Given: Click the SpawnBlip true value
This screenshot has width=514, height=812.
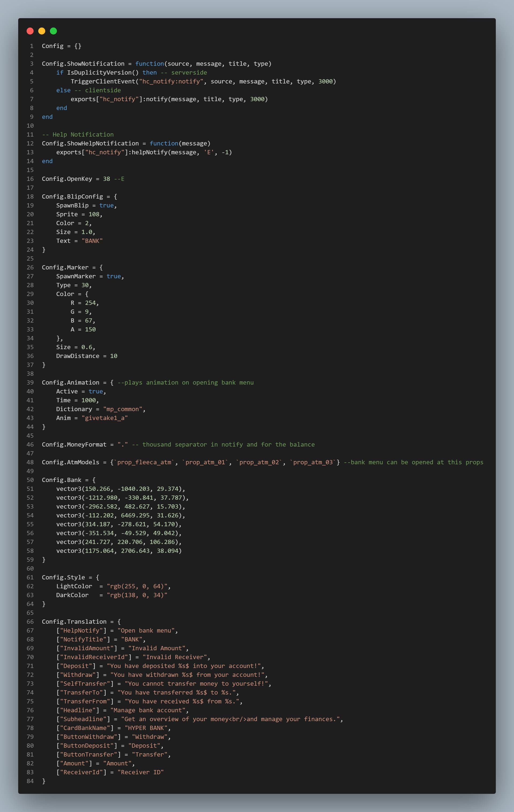Looking at the screenshot, I should click(106, 205).
